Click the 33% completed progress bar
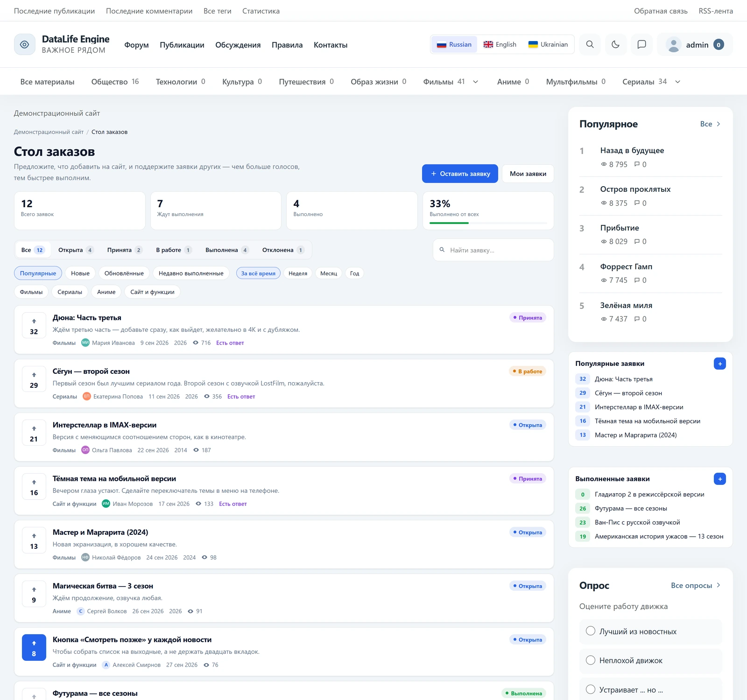This screenshot has height=700, width=747. tap(488, 223)
